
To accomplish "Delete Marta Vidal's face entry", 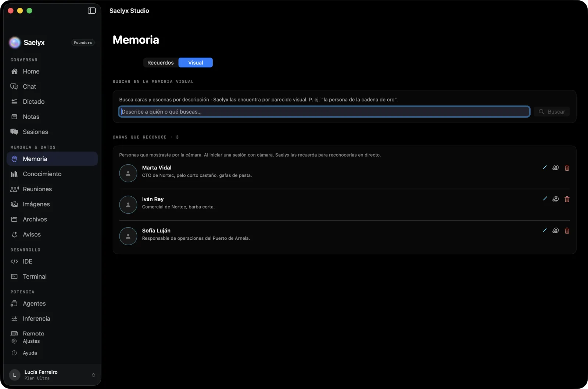I will 567,168.
